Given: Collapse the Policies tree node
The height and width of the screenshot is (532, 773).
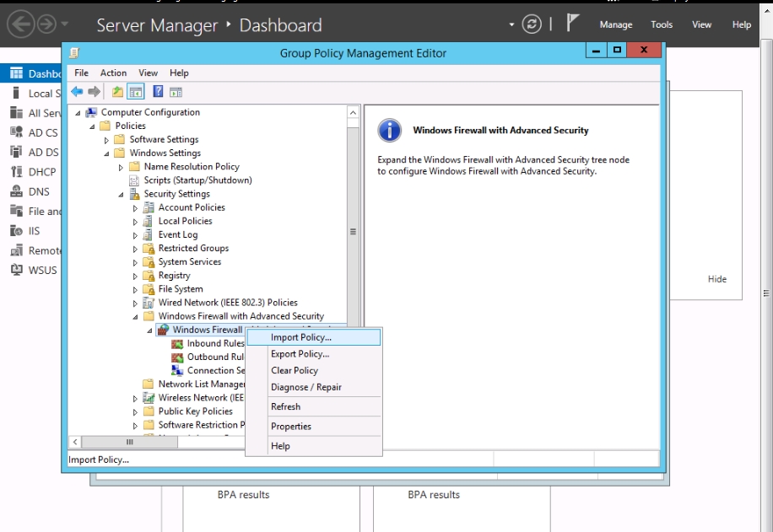Looking at the screenshot, I should (x=92, y=126).
